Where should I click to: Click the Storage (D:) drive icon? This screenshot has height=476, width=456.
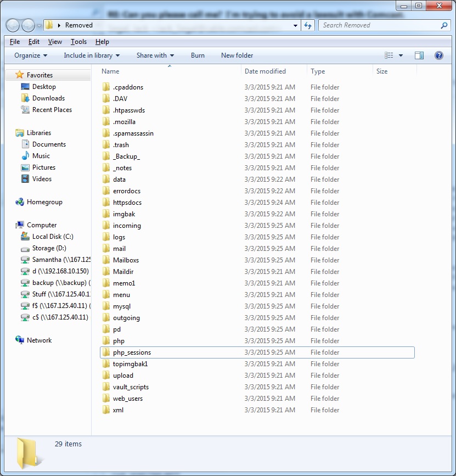click(25, 249)
